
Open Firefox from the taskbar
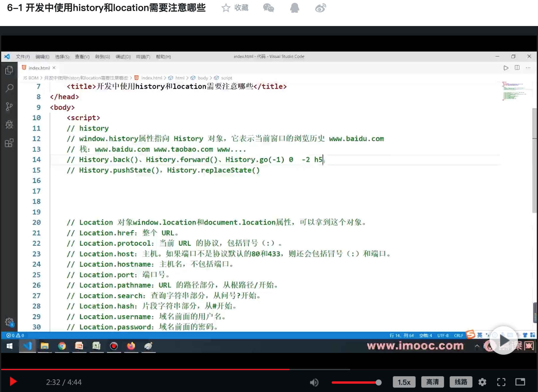[131, 346]
